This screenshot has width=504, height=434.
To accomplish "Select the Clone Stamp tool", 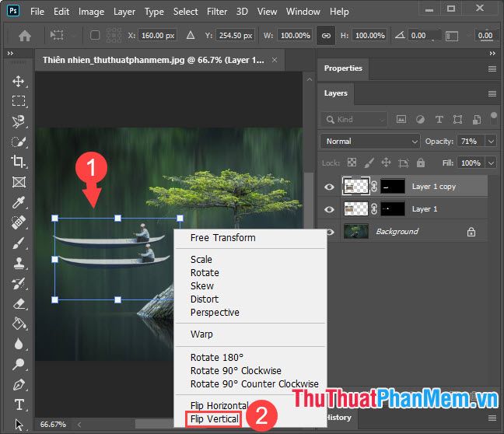I will click(19, 264).
